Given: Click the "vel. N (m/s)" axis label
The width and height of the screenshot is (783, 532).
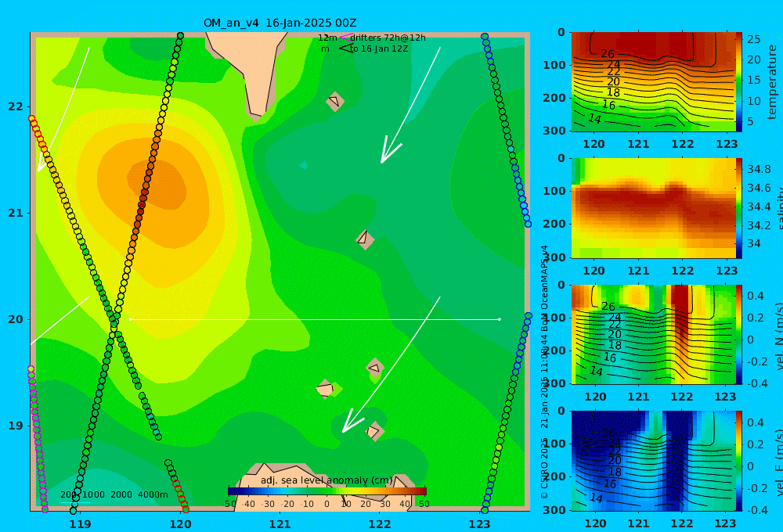Looking at the screenshot, I should click(x=778, y=336).
